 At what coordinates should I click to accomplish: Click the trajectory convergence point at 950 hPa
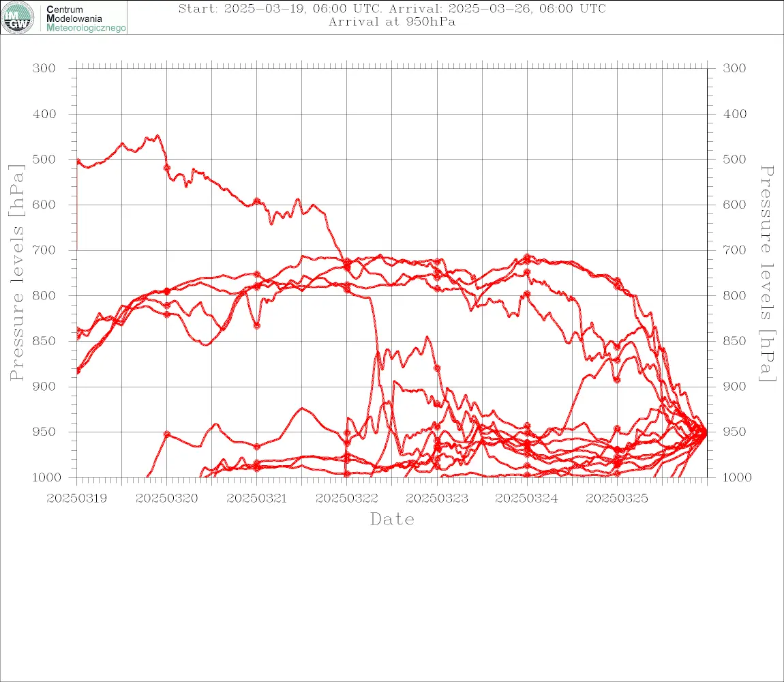coord(705,432)
